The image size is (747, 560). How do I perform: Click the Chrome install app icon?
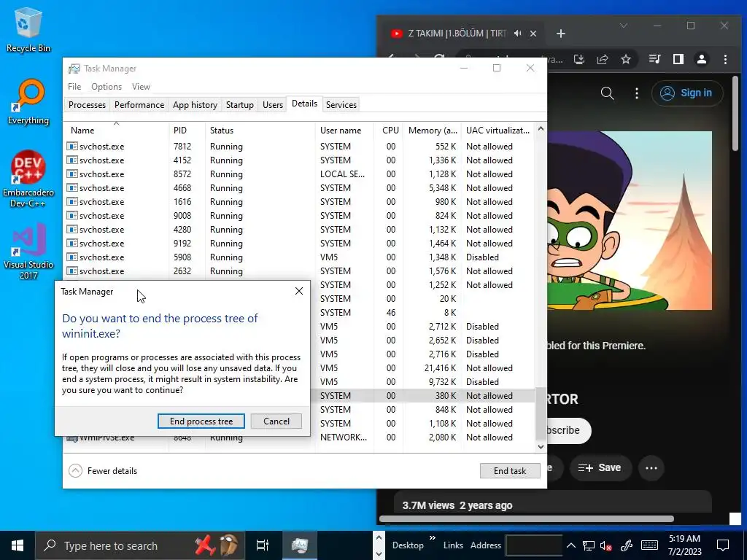(578, 59)
